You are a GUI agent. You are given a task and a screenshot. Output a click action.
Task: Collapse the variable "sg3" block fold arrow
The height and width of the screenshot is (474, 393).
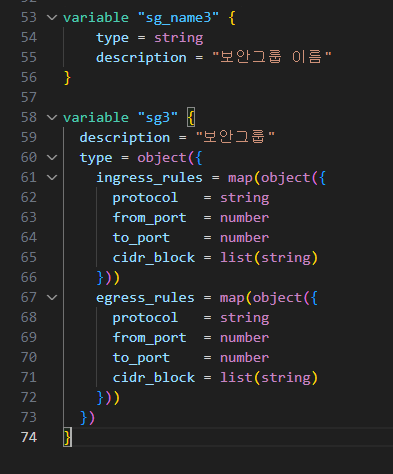click(x=52, y=117)
